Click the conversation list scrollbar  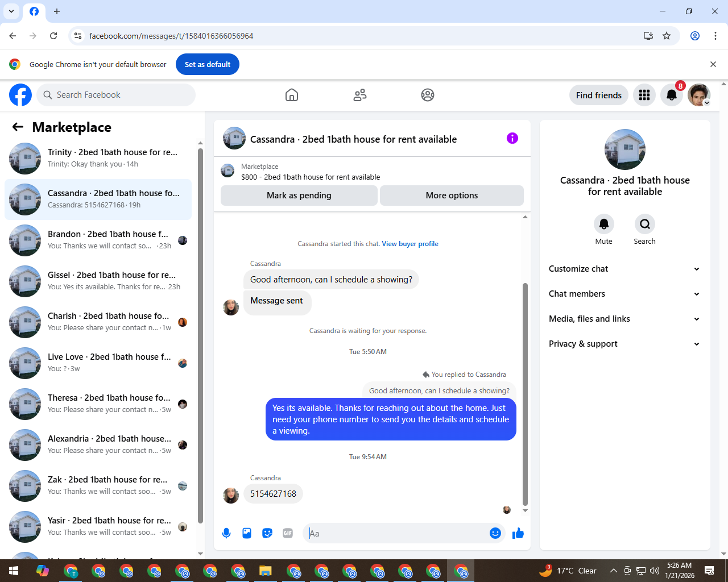pos(200,335)
